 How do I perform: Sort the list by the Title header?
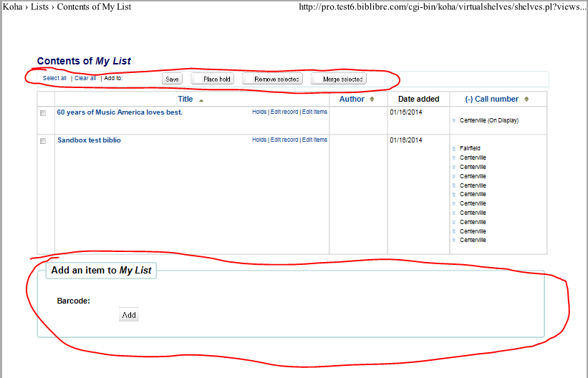tap(185, 100)
